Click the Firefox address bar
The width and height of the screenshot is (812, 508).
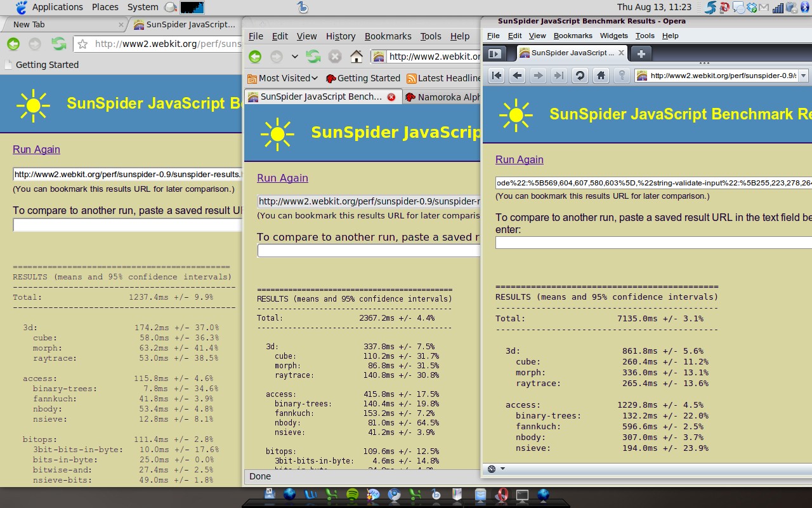point(426,57)
